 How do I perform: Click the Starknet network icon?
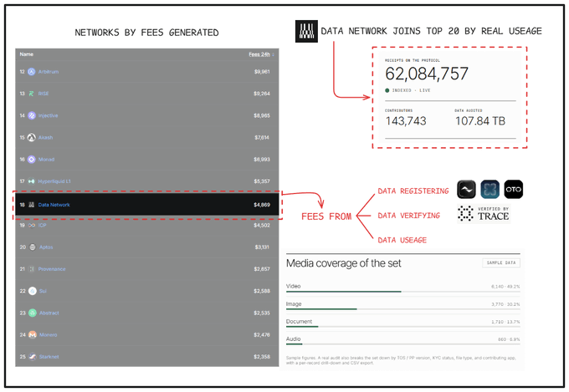pyautogui.click(x=33, y=357)
